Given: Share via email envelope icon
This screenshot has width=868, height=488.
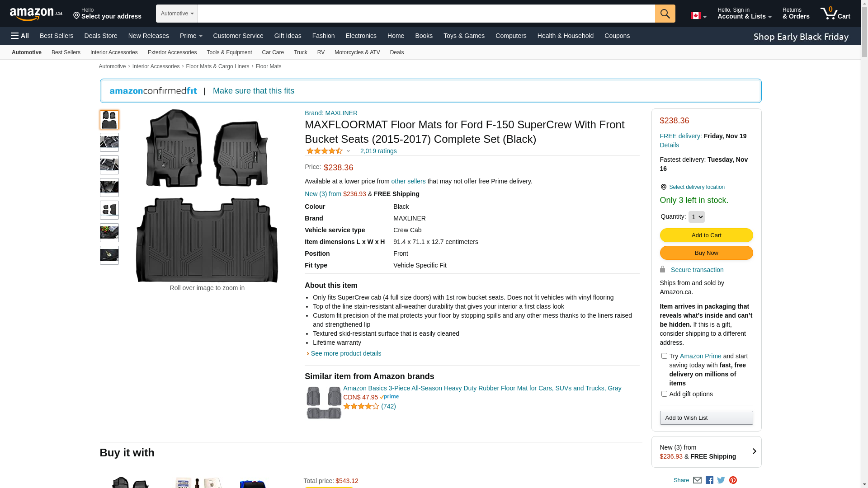Looking at the screenshot, I should [x=697, y=480].
